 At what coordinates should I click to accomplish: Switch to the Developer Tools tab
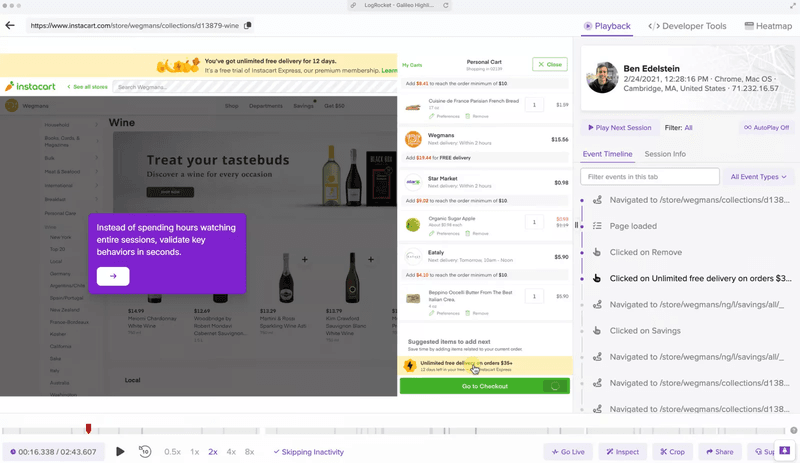pos(688,26)
